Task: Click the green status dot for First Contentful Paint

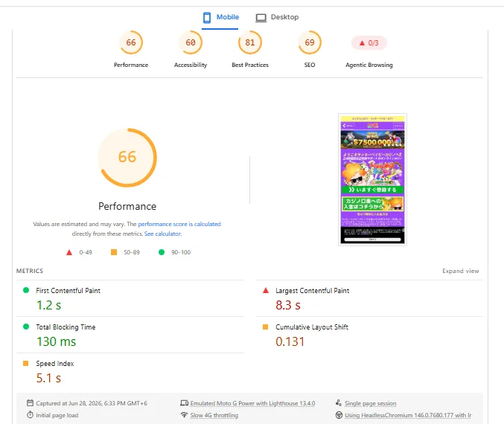Action: [26, 290]
